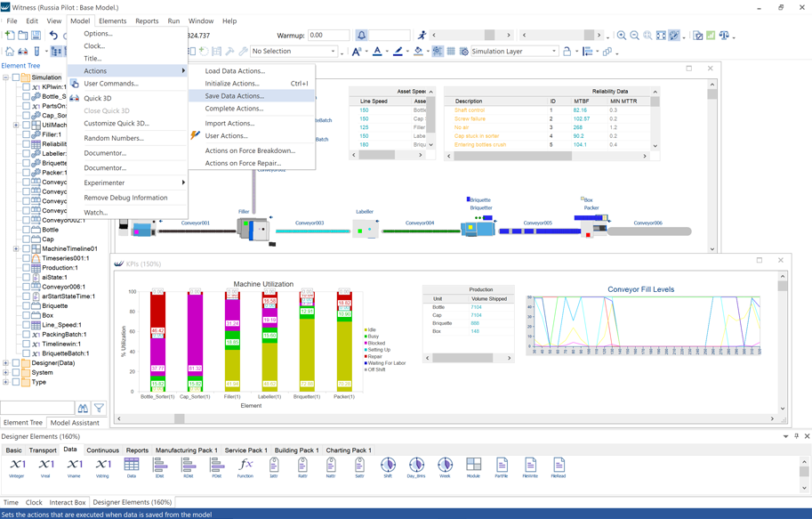Select the Function fx designer element
This screenshot has width=812, height=519.
[245, 467]
